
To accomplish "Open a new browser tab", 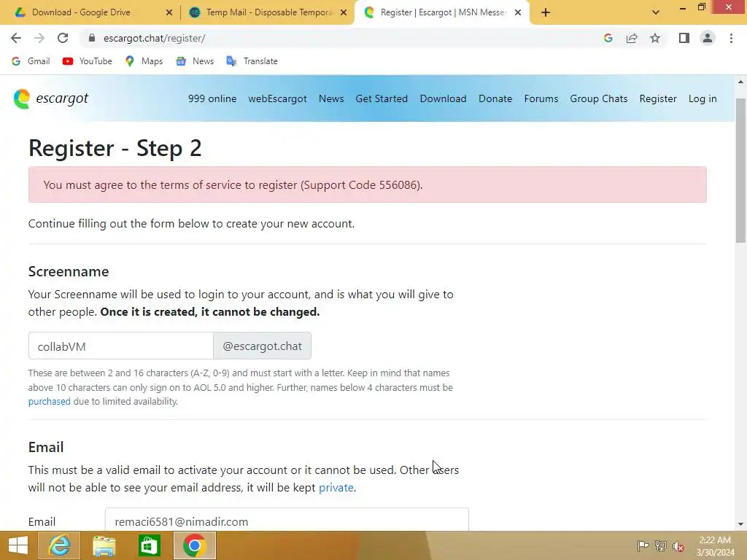I will 546,12.
